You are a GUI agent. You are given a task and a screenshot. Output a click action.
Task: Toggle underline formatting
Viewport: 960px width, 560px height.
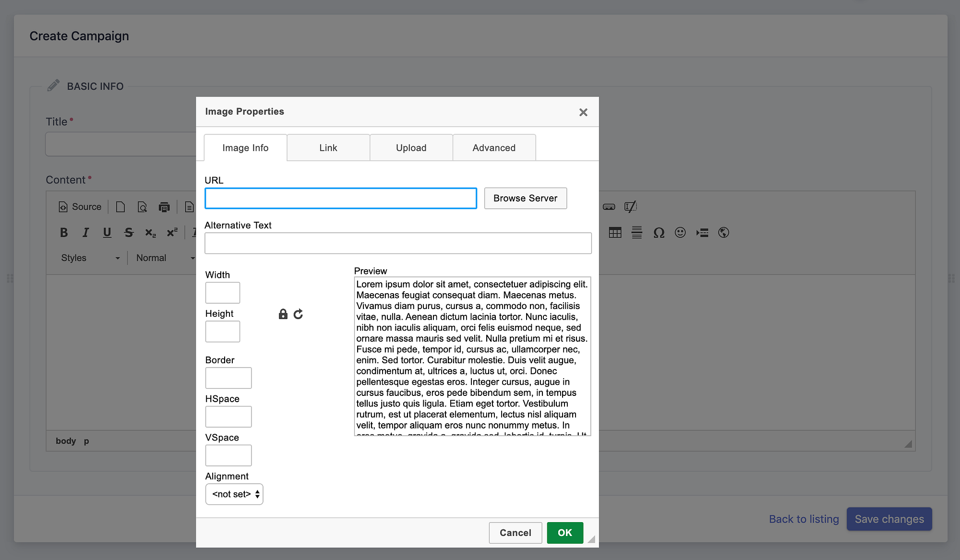pyautogui.click(x=107, y=232)
